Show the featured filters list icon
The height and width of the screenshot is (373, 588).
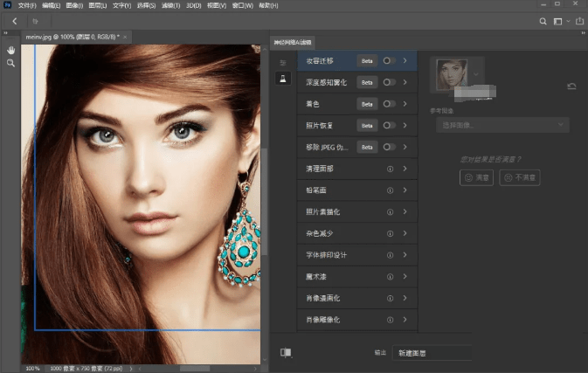(283, 62)
